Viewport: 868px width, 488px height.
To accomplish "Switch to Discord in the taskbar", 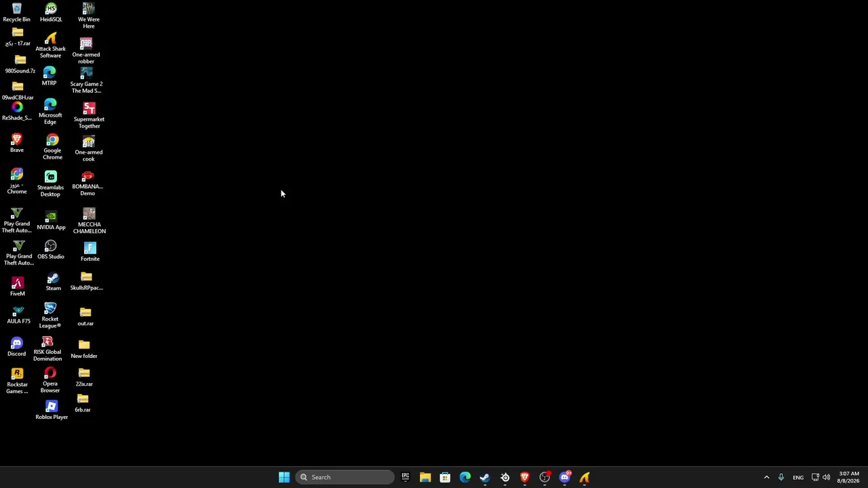I will coord(565,477).
